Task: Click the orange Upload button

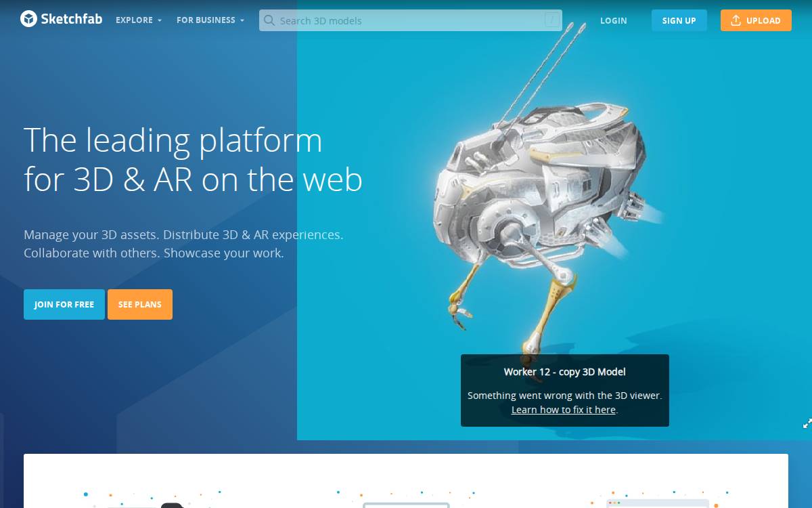Action: pyautogui.click(x=756, y=20)
